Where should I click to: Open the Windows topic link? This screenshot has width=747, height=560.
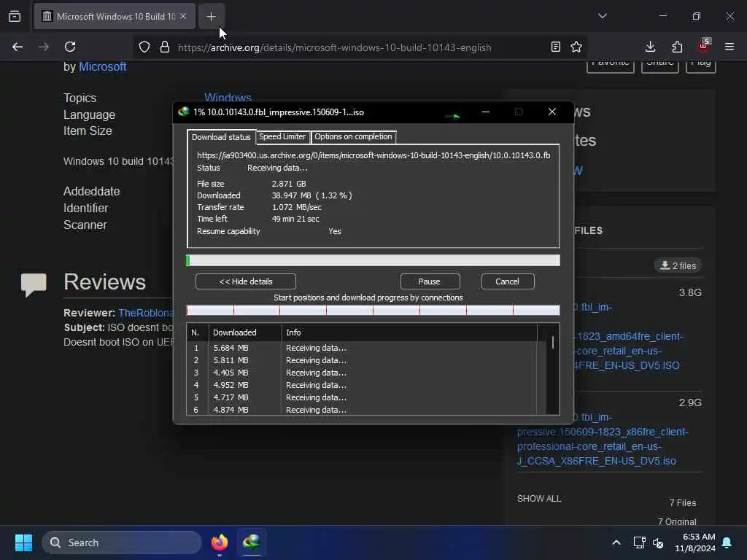tap(228, 98)
